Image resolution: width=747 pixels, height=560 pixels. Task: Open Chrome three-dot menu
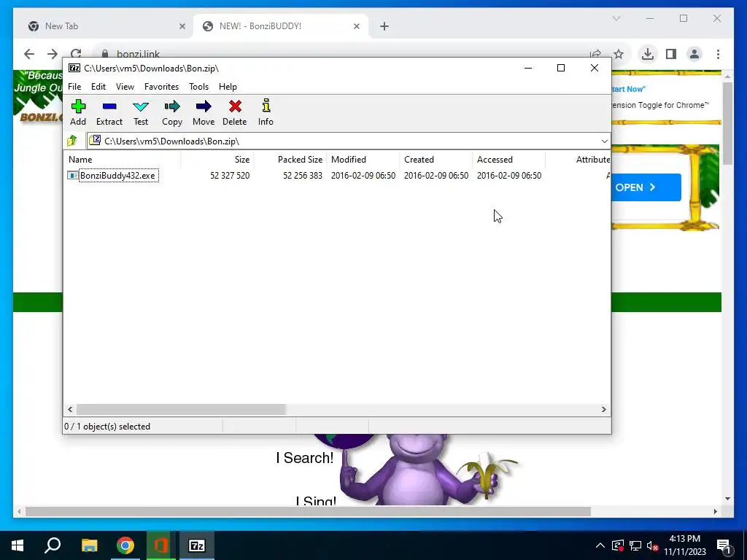pyautogui.click(x=718, y=54)
